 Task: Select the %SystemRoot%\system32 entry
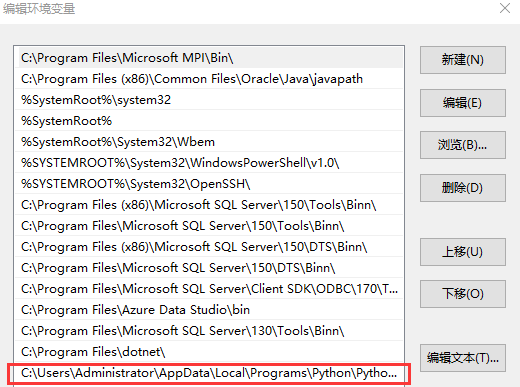point(209,100)
